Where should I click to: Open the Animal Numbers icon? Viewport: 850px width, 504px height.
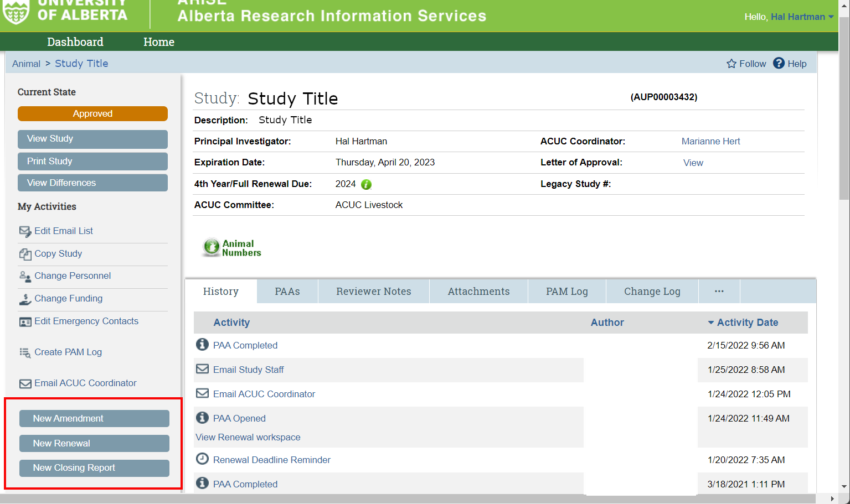212,247
